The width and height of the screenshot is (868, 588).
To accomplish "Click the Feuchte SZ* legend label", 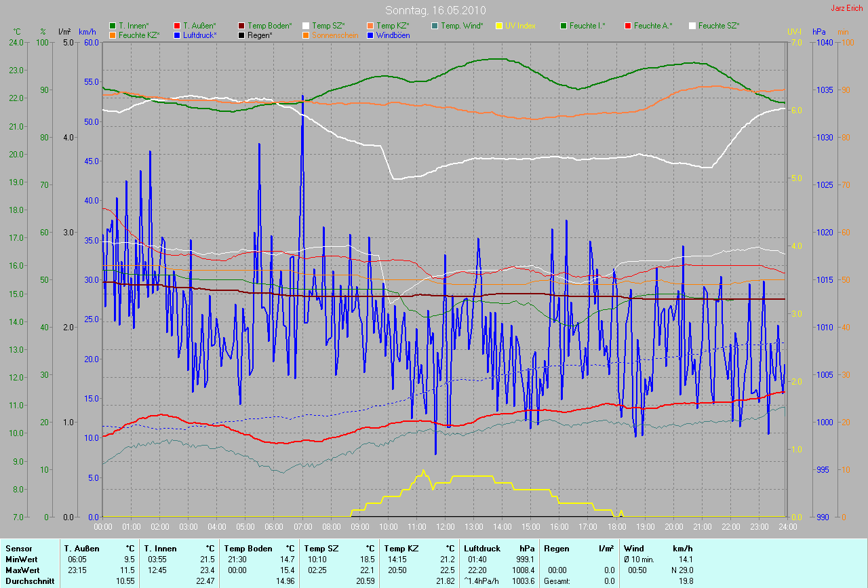I will click(719, 26).
